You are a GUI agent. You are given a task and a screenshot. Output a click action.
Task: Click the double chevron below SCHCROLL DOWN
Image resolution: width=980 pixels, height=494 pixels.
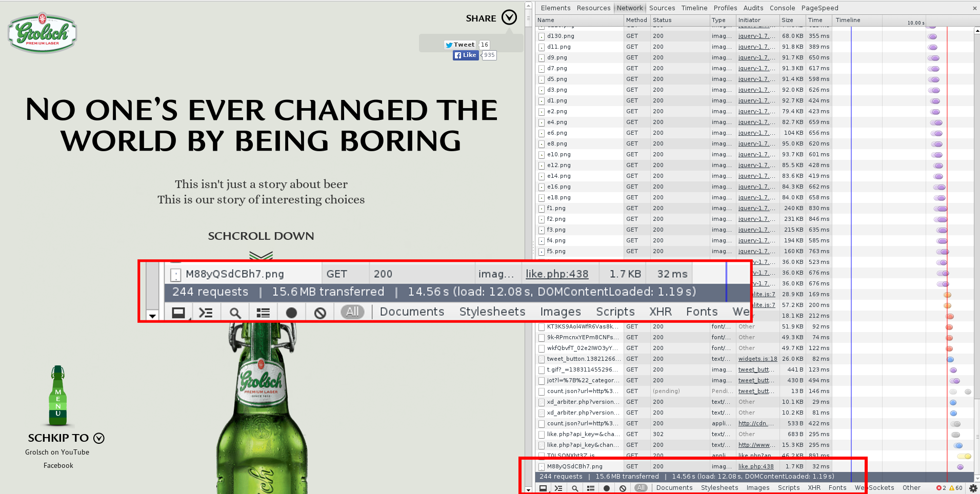tap(261, 255)
